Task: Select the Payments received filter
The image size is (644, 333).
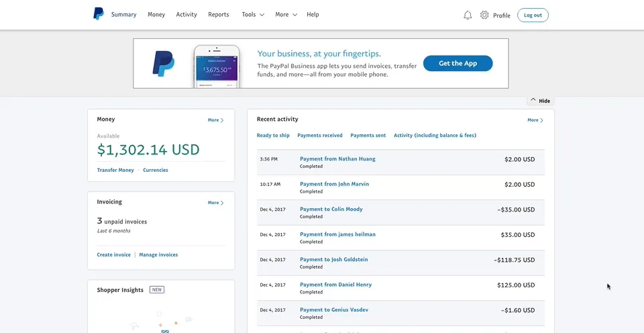Action: pos(320,135)
